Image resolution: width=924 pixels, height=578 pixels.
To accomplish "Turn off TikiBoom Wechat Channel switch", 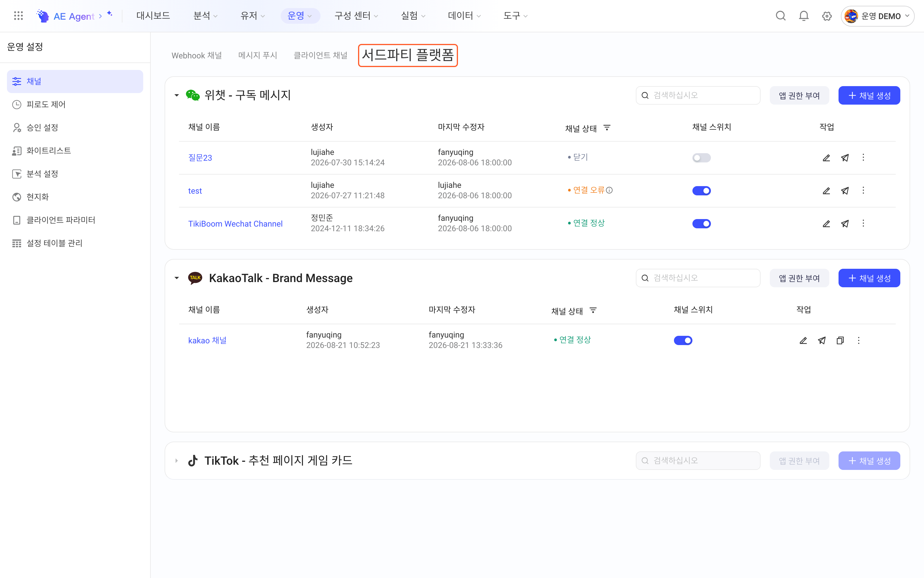I will pos(701,224).
